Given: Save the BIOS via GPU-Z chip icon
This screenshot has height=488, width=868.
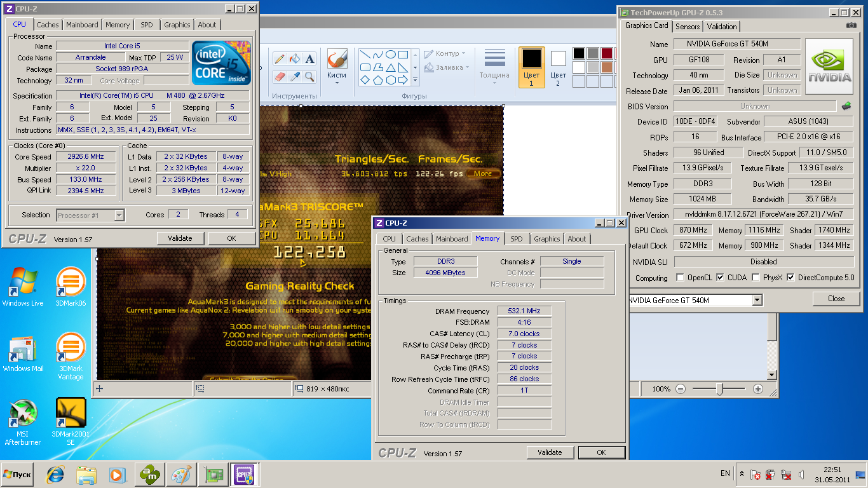Looking at the screenshot, I should (x=846, y=106).
